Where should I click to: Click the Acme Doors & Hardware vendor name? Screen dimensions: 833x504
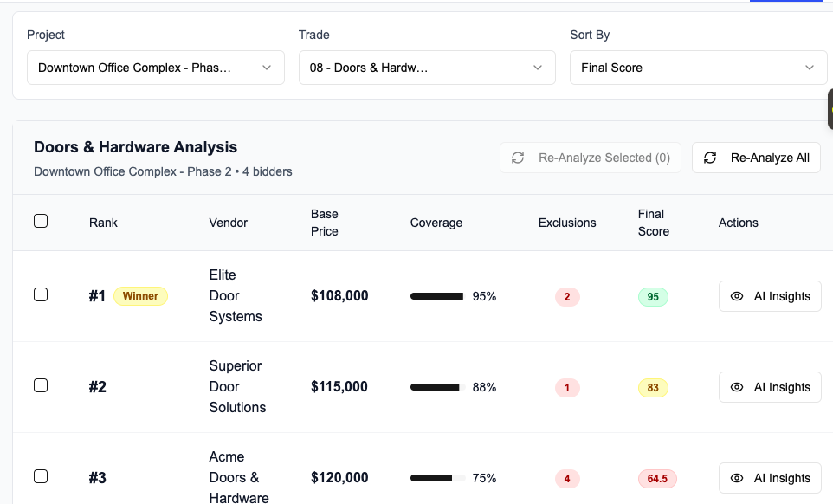238,477
